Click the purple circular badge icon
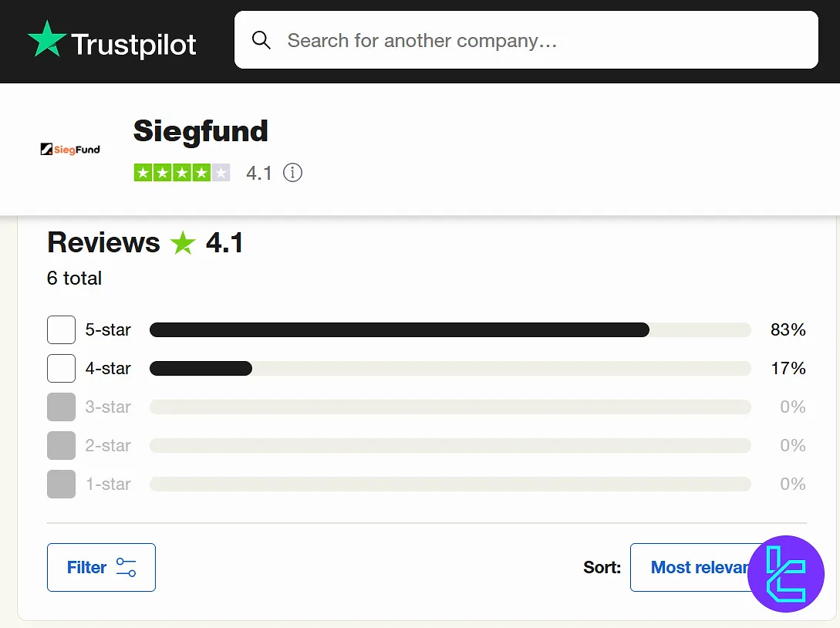Screen dimensions: 840x628 pyautogui.click(x=786, y=573)
